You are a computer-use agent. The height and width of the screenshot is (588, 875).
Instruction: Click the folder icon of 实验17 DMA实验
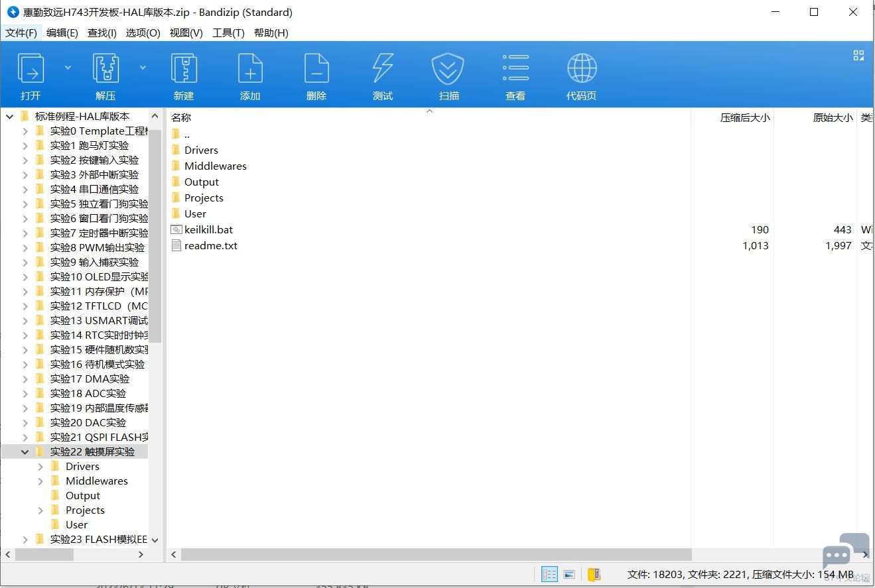[x=40, y=379]
